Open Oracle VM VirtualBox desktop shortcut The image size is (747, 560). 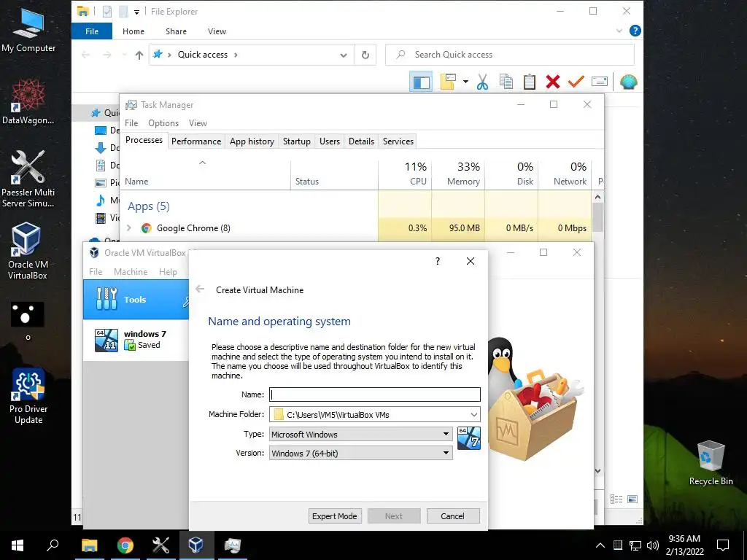click(x=28, y=251)
